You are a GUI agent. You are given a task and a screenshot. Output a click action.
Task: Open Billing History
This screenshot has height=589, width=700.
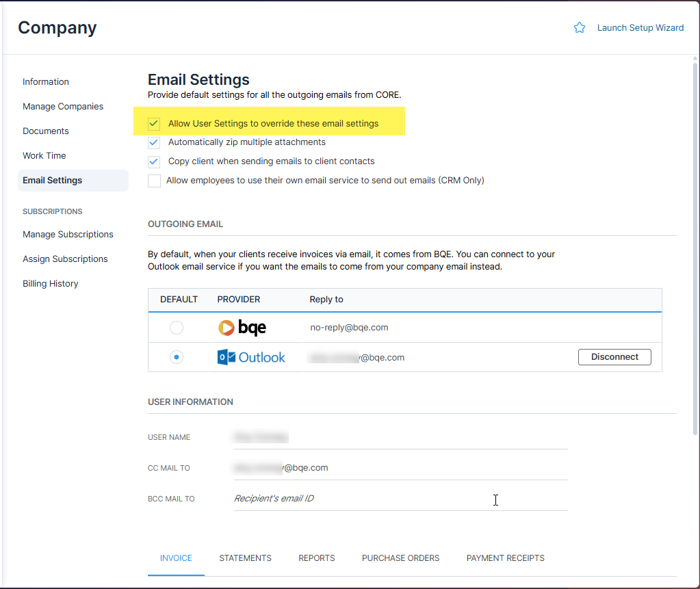(51, 283)
